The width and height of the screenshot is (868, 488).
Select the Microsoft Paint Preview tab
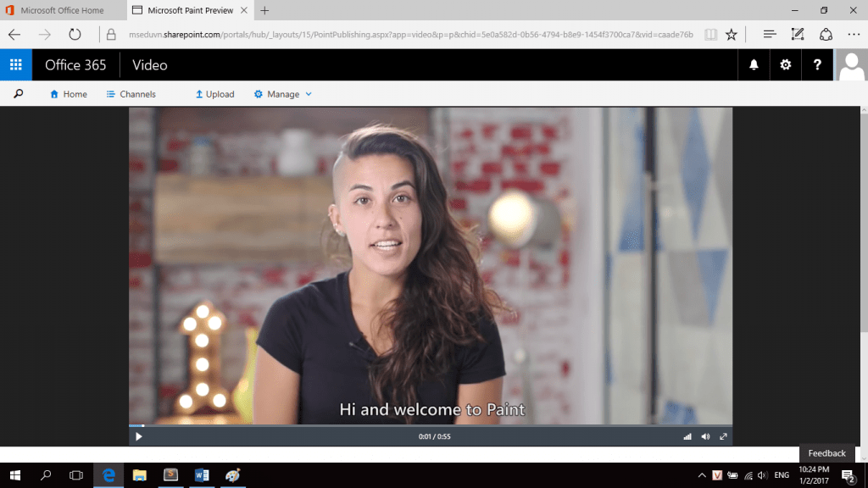point(190,10)
